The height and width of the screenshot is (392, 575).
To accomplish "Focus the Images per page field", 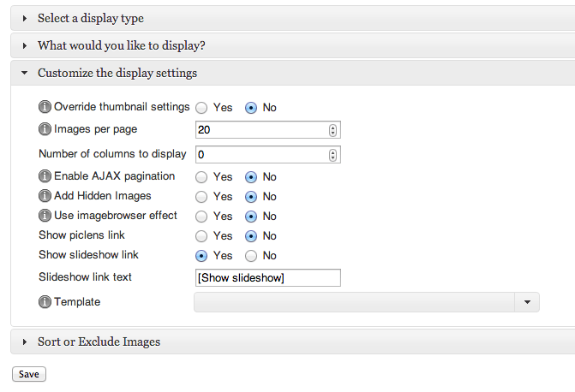I will (x=268, y=130).
